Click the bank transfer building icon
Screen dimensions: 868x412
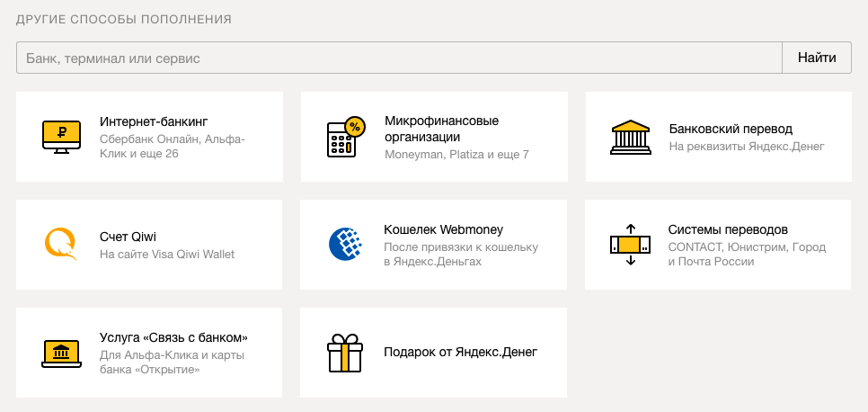coord(630,137)
